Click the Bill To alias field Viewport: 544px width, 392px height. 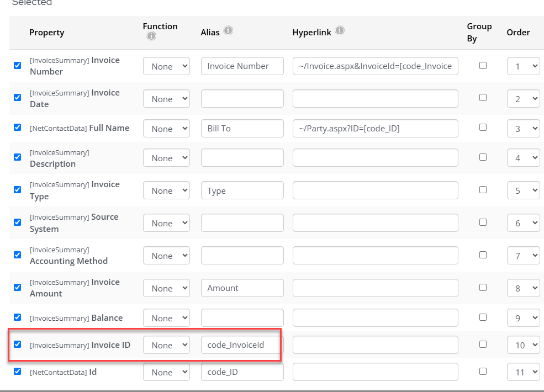[242, 129]
